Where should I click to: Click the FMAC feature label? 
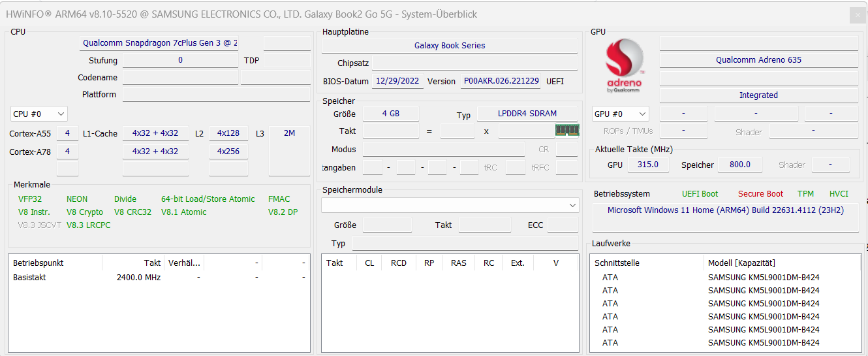tap(279, 199)
